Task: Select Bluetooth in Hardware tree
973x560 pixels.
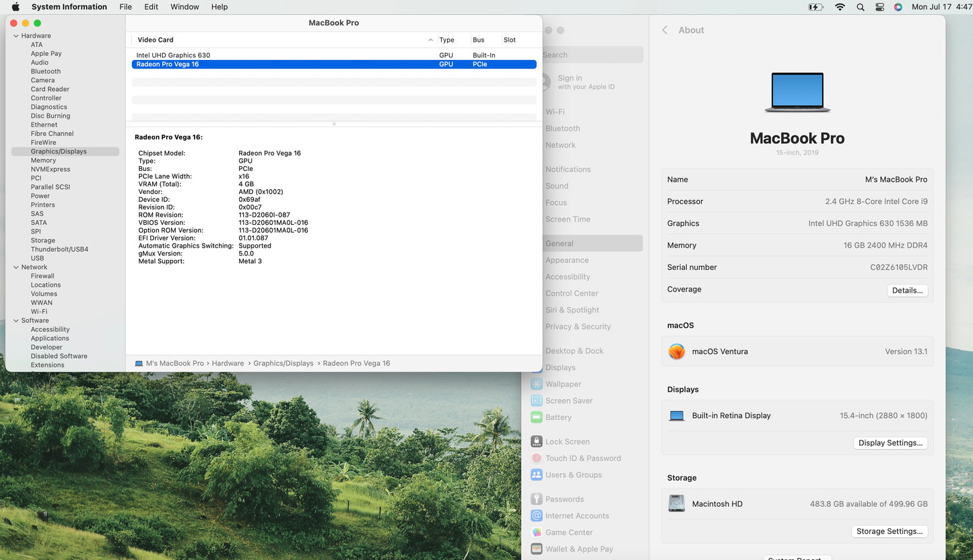Action: tap(45, 71)
